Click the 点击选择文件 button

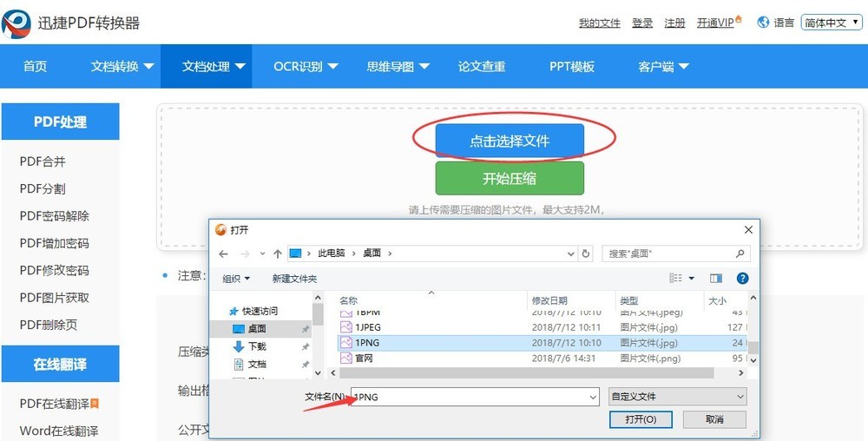pyautogui.click(x=510, y=142)
